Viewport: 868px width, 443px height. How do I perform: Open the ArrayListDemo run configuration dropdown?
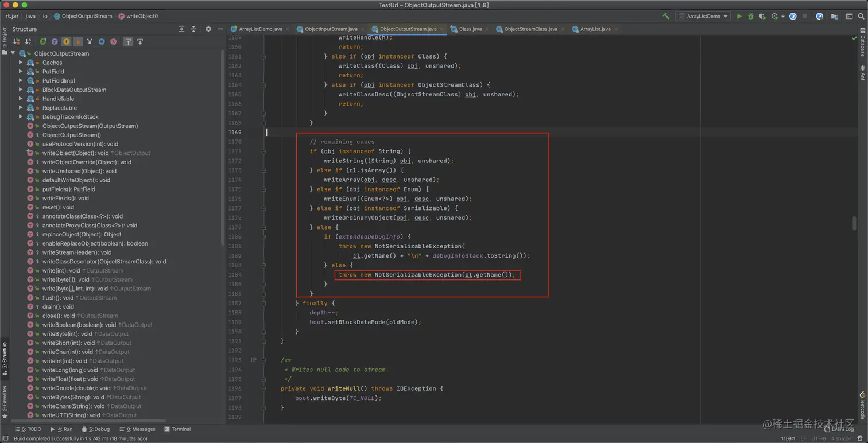(703, 17)
